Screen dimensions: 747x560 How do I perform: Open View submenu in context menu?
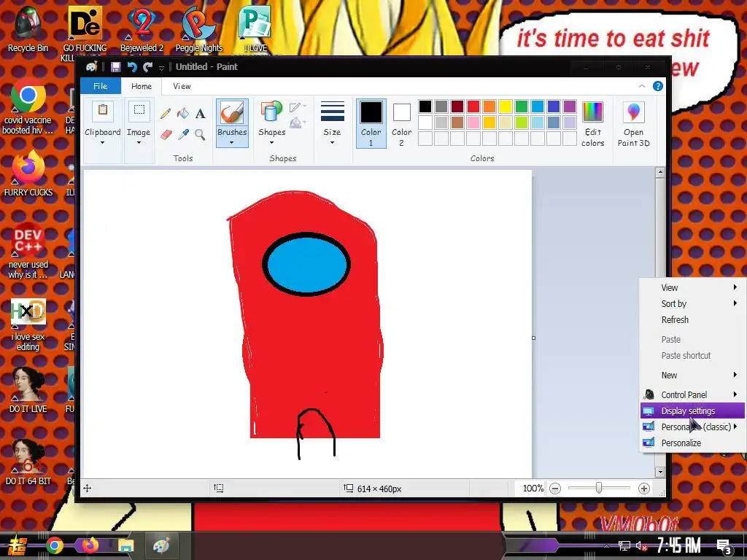pos(692,287)
